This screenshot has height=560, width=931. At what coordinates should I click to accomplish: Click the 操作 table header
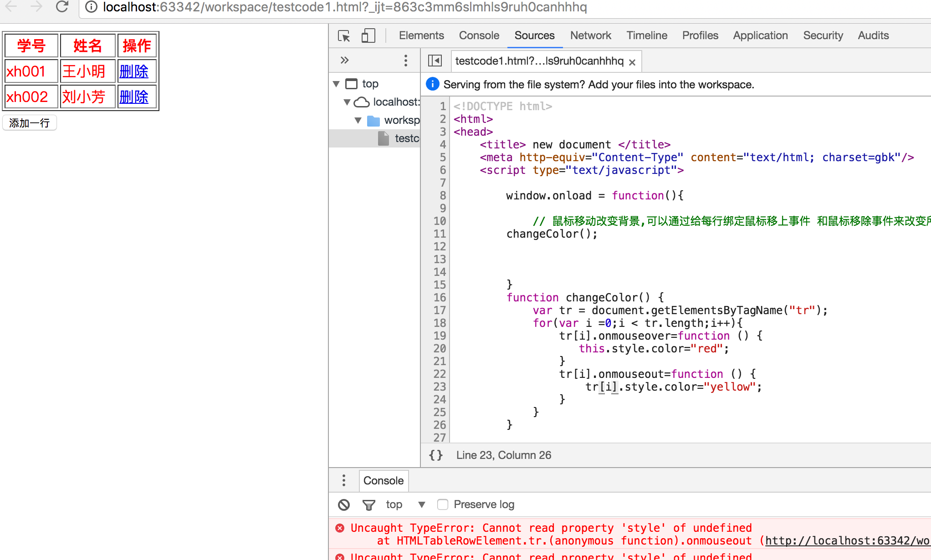[137, 46]
